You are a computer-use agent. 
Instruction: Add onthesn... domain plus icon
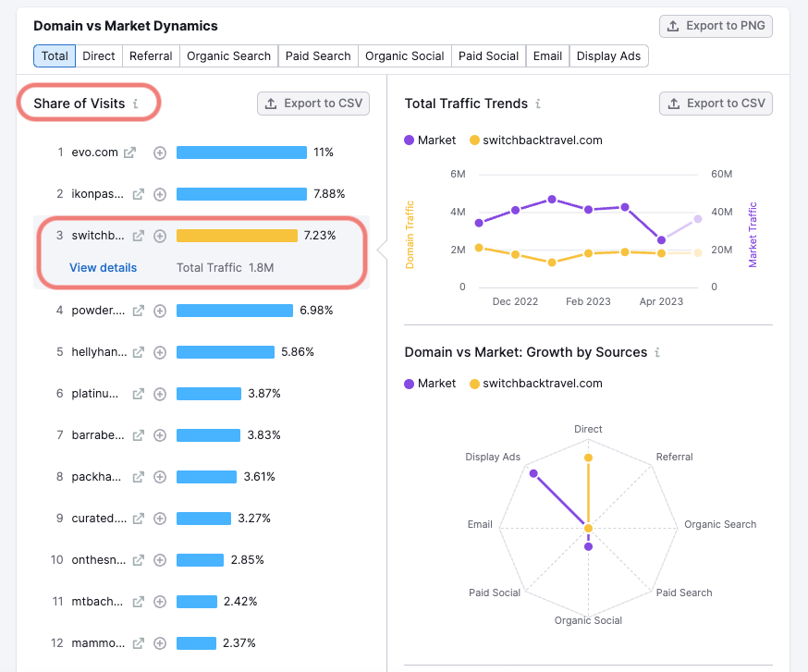160,560
